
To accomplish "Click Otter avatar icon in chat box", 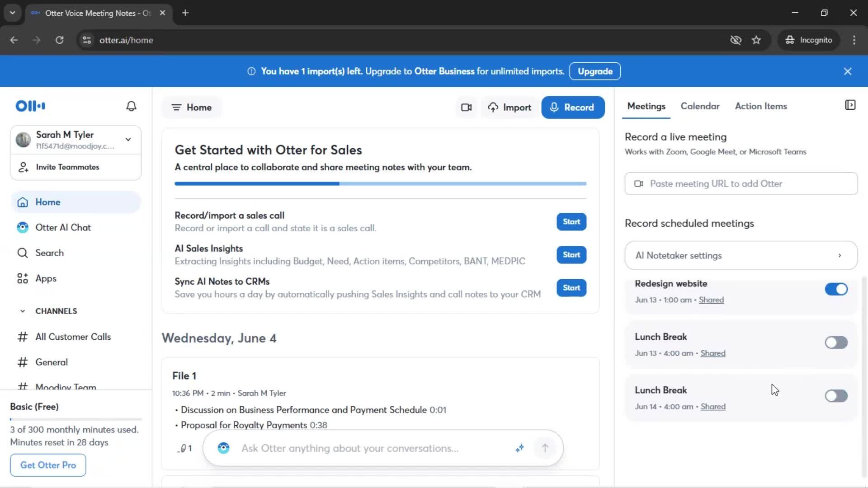I will tap(223, 448).
